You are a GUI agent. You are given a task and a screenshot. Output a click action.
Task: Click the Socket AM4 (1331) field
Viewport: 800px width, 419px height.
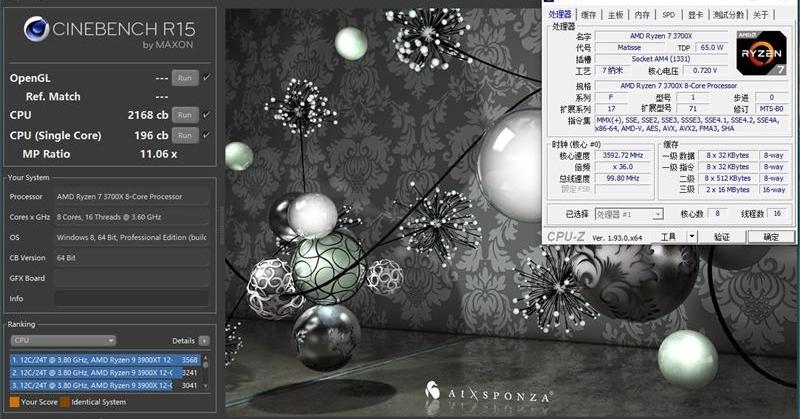point(661,59)
